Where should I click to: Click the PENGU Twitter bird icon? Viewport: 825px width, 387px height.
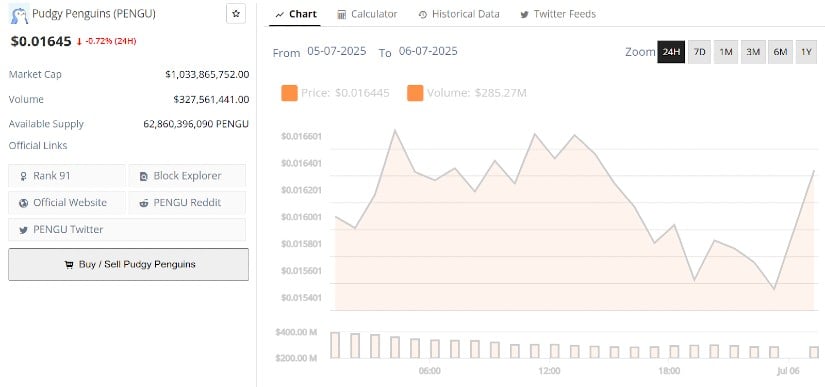click(23, 230)
